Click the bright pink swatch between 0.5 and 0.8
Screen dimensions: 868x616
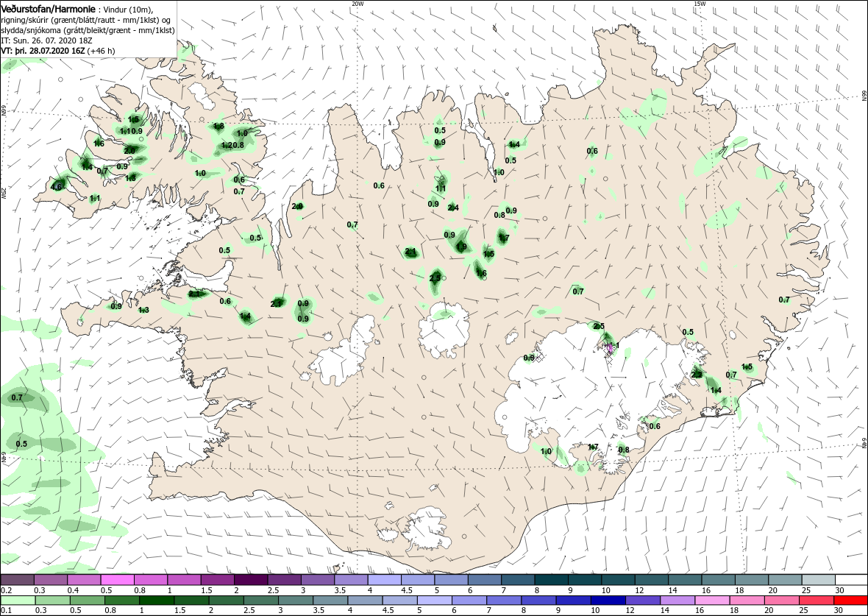coord(118,579)
